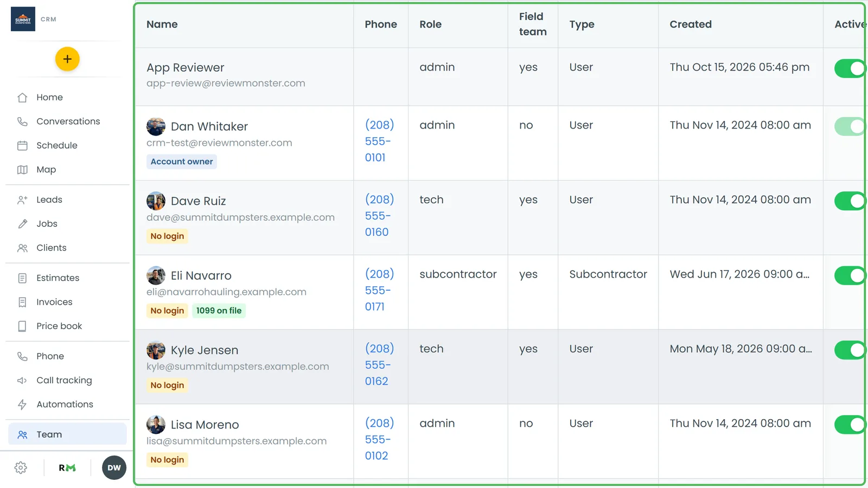This screenshot has width=868, height=488.
Task: Click the Automations lightning bolt icon
Action: click(22, 404)
